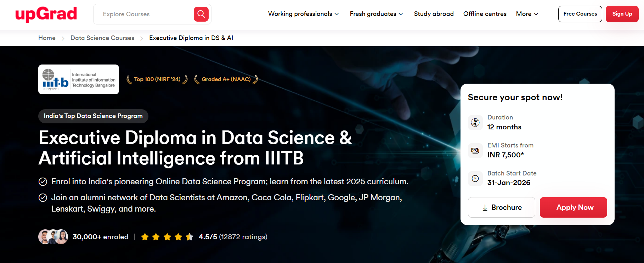Expand the Working professionals dropdown

(x=303, y=14)
